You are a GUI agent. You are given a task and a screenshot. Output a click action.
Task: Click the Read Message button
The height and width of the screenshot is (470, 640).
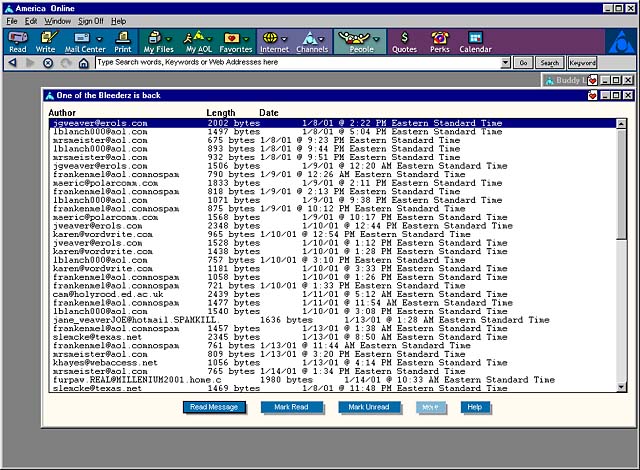(x=214, y=407)
